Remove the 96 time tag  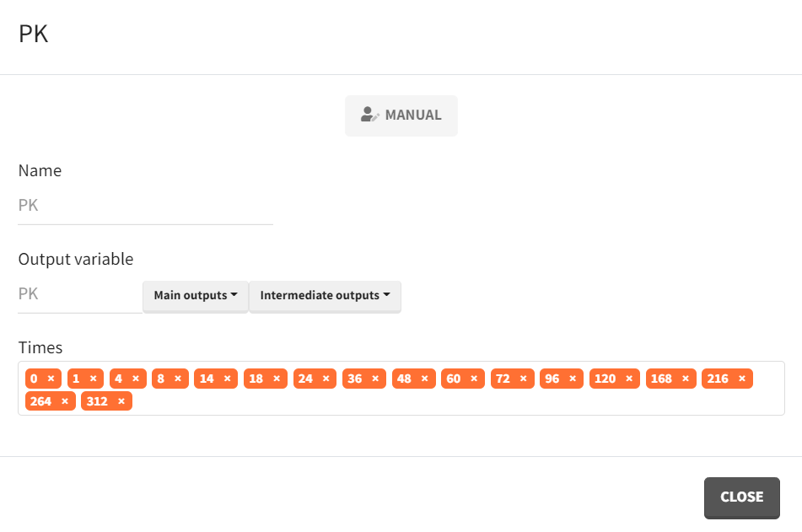pos(573,379)
